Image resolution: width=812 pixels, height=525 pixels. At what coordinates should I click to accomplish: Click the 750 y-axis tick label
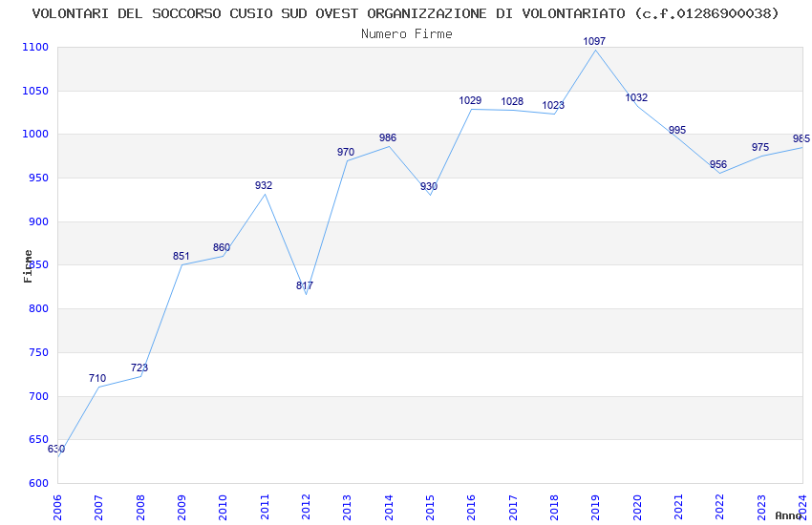(x=38, y=353)
